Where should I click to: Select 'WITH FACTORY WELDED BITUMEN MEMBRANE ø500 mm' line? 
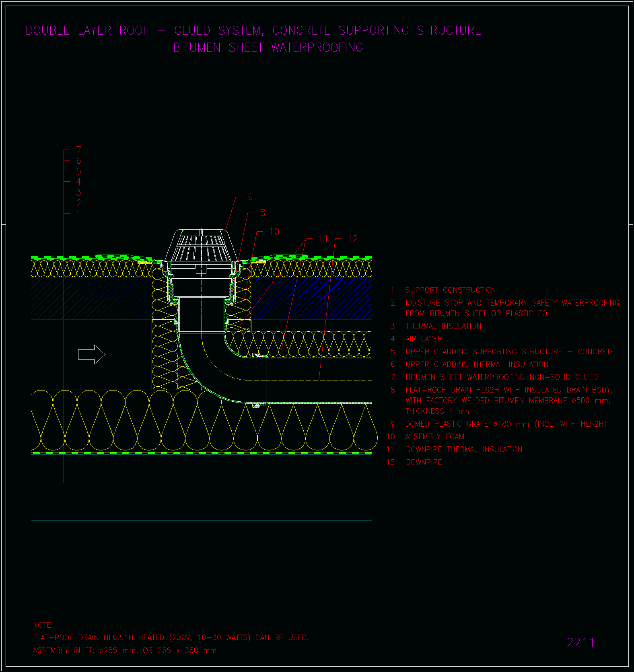pyautogui.click(x=508, y=401)
